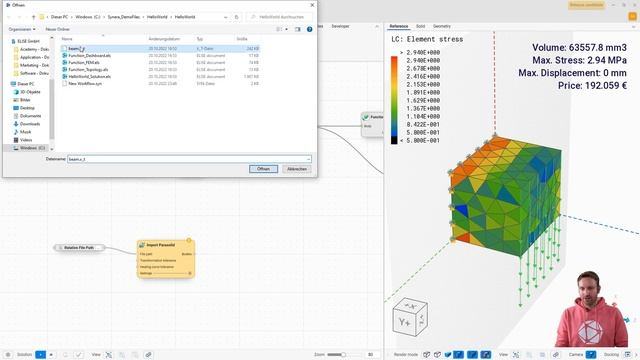Select Windows (C:) in the navigation pane

[29, 148]
